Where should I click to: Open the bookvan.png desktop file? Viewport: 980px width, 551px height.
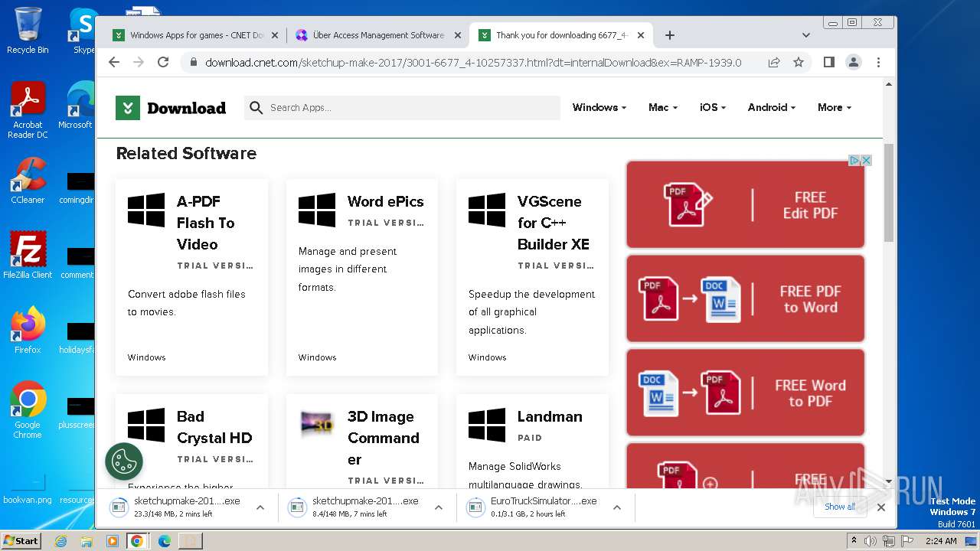[x=28, y=489]
